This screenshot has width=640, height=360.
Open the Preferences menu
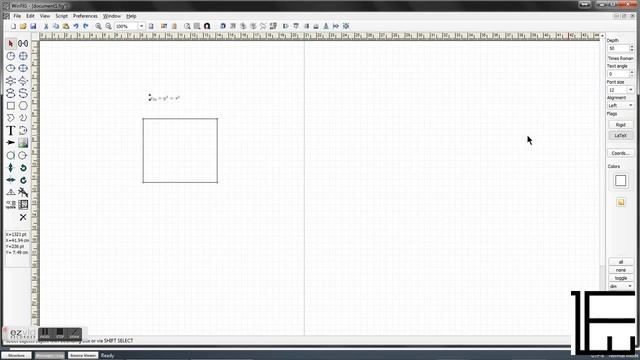[x=85, y=16]
